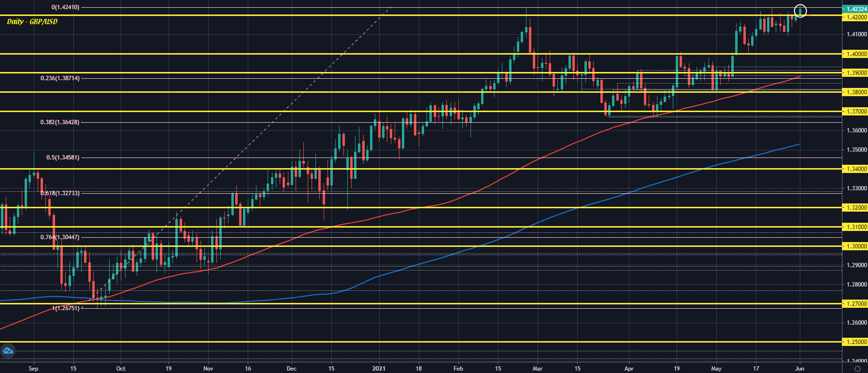Click price axis label 1.38000
Screen dimensions: 868x373
click(x=854, y=92)
